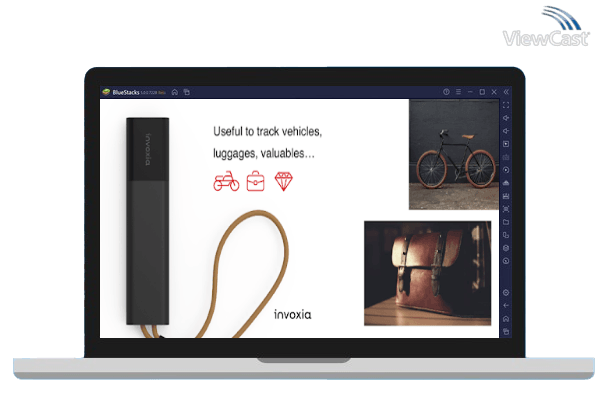Image resolution: width=602 pixels, height=414 pixels.
Task: Click the cube-shaped sidebar icon
Action: coord(506,248)
